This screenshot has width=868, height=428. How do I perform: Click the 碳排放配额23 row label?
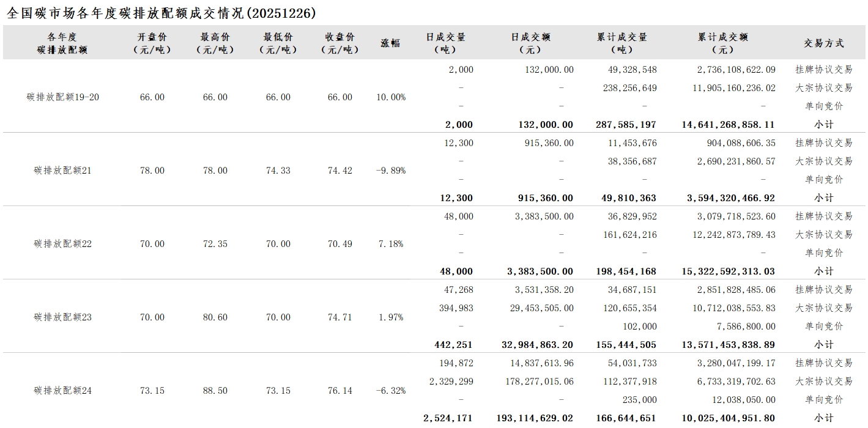[x=62, y=317]
